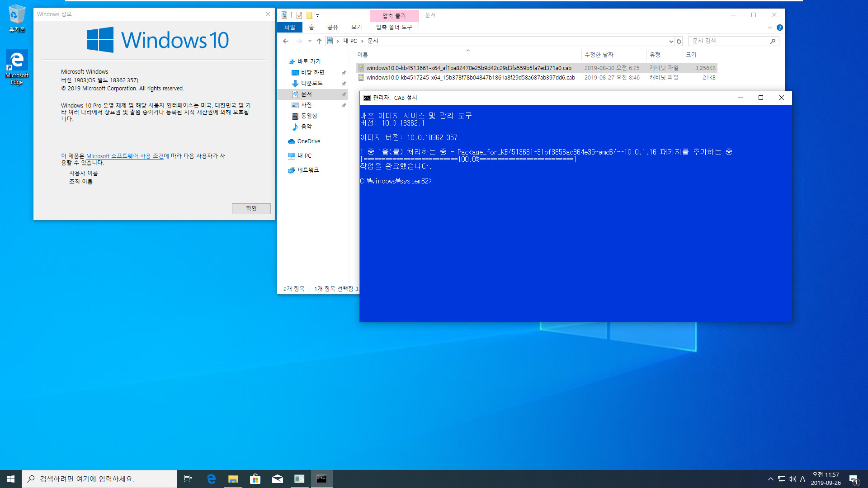Screen dimensions: 868x488
Task: Switch to the 보기 ribbon tab
Action: pos(357,27)
